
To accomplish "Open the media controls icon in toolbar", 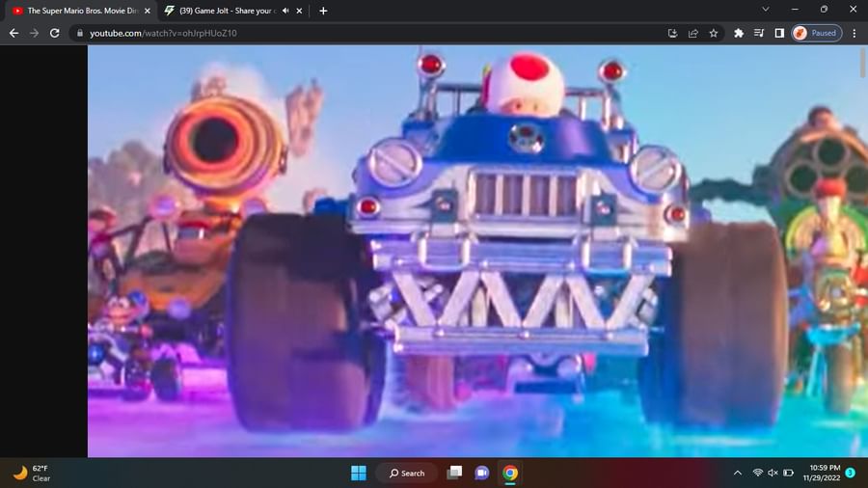I will click(x=759, y=33).
